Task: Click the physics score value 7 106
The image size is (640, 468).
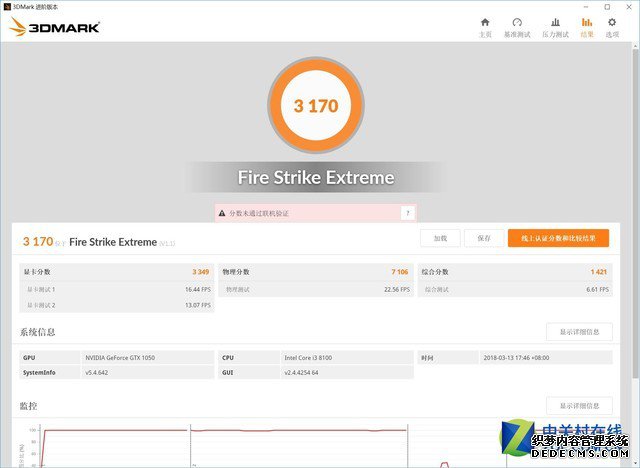Action: (x=400, y=272)
